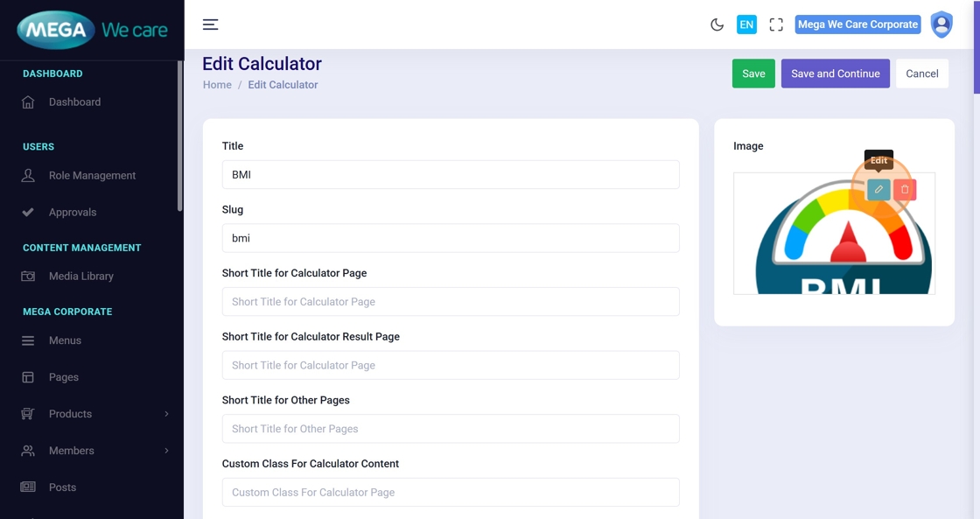Click the Mega We Care logo
980x519 pixels.
coord(92,31)
